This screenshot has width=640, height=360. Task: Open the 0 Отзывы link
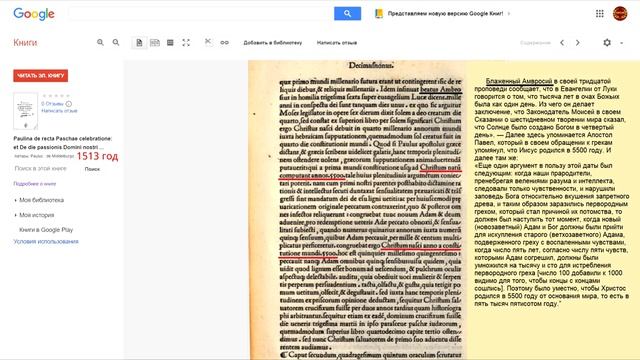click(52, 104)
